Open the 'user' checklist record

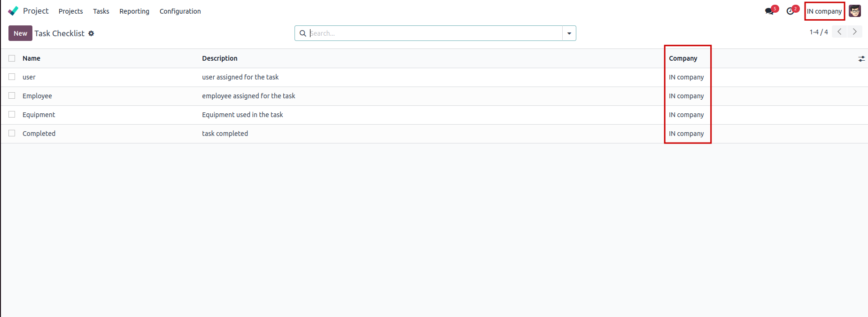pyautogui.click(x=29, y=77)
